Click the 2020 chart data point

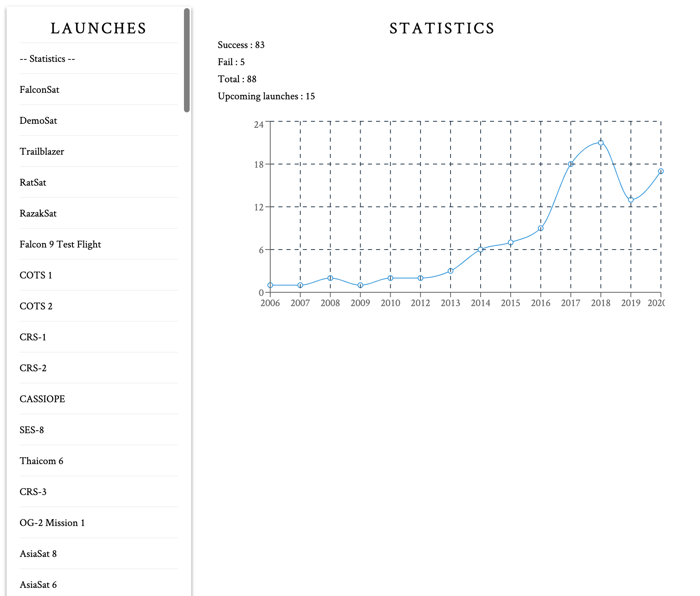pos(661,171)
